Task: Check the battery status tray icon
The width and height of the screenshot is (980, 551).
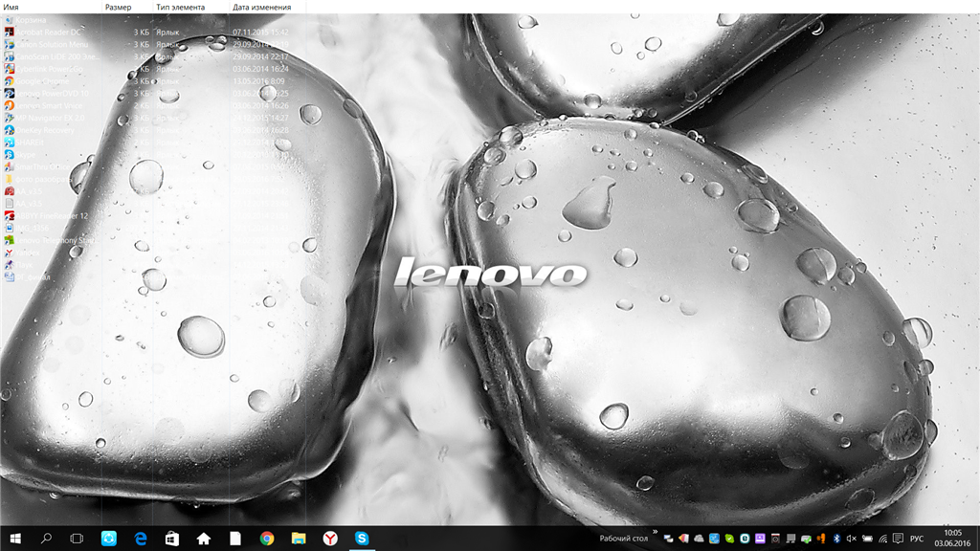Action: 867,539
